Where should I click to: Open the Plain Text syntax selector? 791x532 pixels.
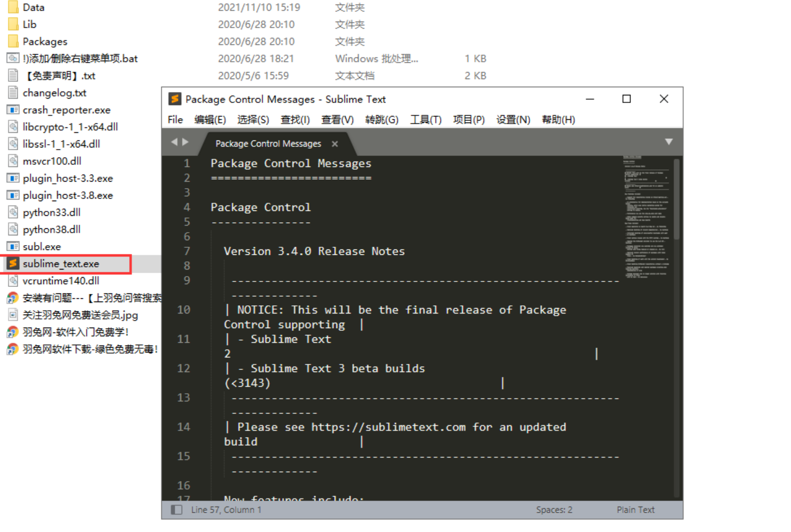(635, 510)
